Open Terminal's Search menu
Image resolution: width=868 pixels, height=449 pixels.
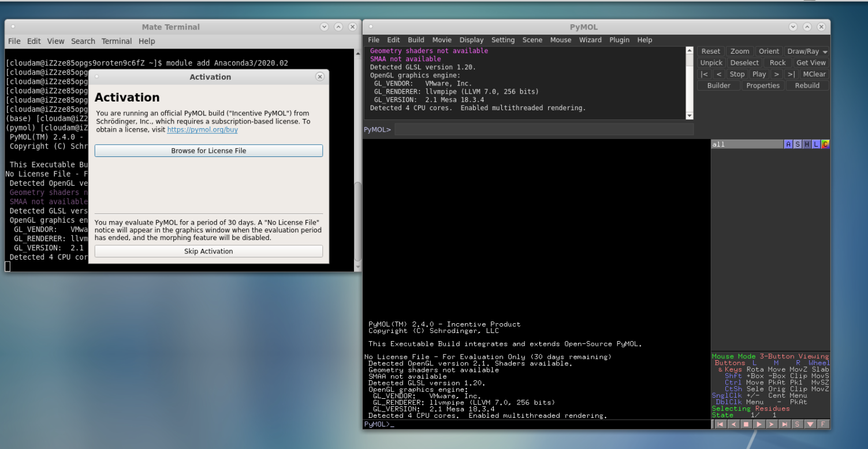[83, 41]
